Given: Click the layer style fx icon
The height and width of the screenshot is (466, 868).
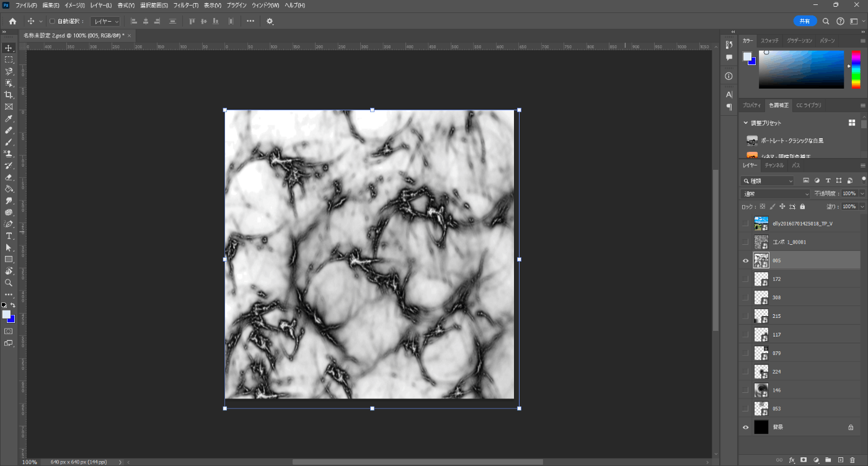Looking at the screenshot, I should [792, 460].
